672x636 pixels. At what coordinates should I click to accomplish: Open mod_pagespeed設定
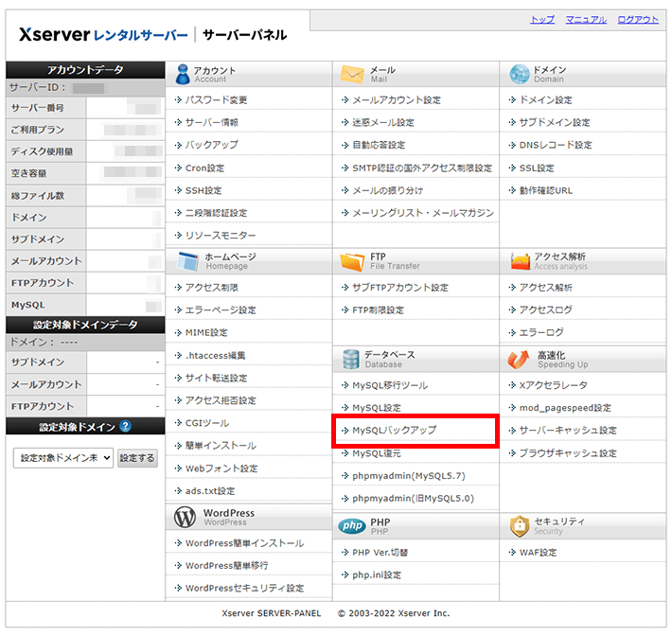coord(565,408)
